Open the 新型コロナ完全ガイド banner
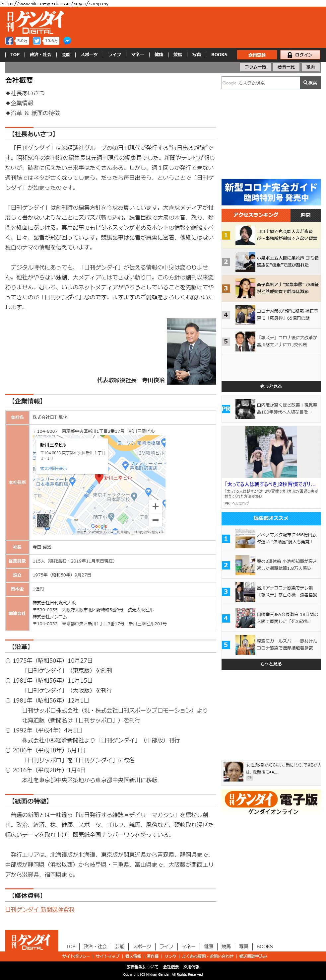The image size is (326, 980). (x=271, y=192)
